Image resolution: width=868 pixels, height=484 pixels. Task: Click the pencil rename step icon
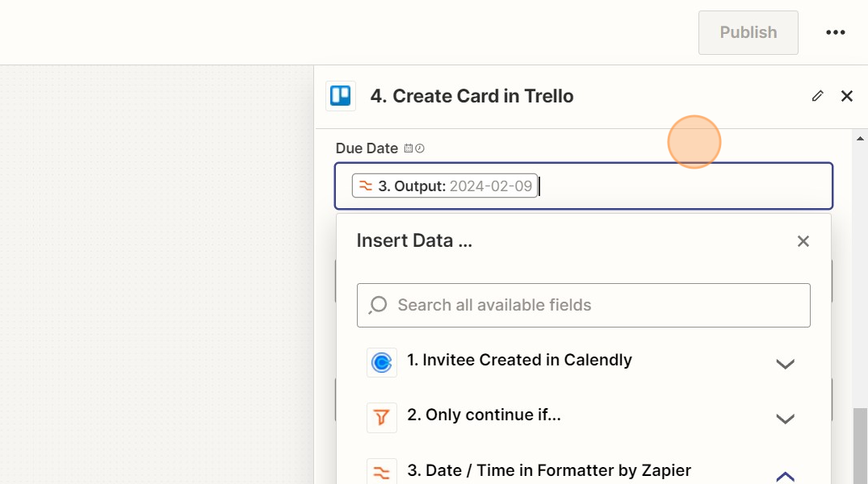pyautogui.click(x=818, y=96)
